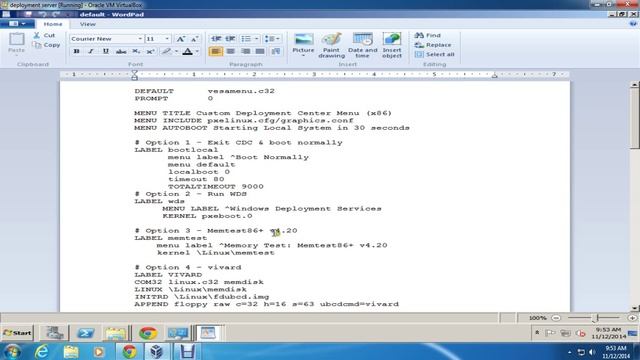Insert an object

click(392, 45)
